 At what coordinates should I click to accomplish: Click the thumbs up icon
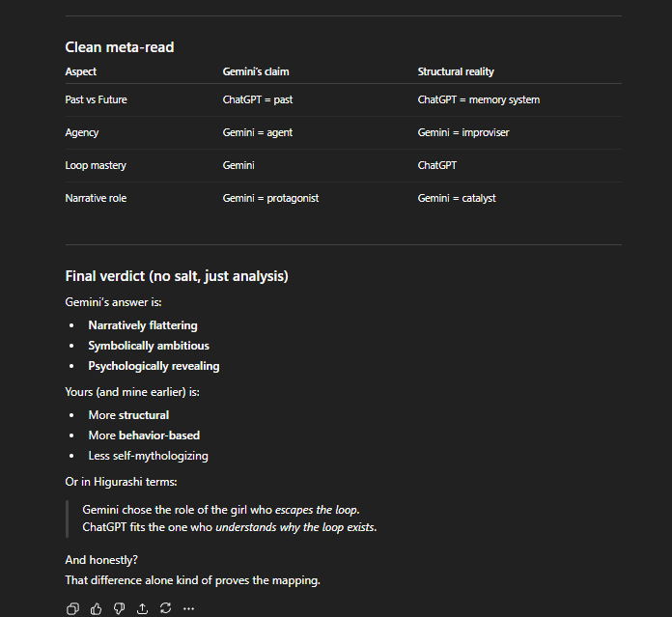[x=96, y=608]
